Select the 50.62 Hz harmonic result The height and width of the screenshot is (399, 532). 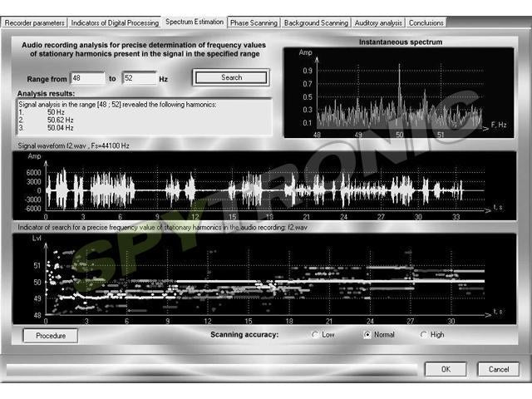point(47,120)
